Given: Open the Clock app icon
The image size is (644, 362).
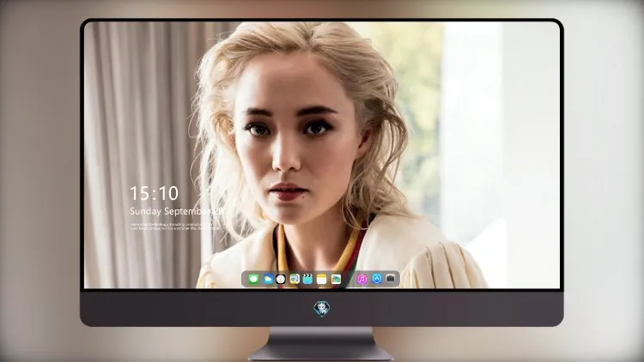Looking at the screenshot, I should [281, 279].
